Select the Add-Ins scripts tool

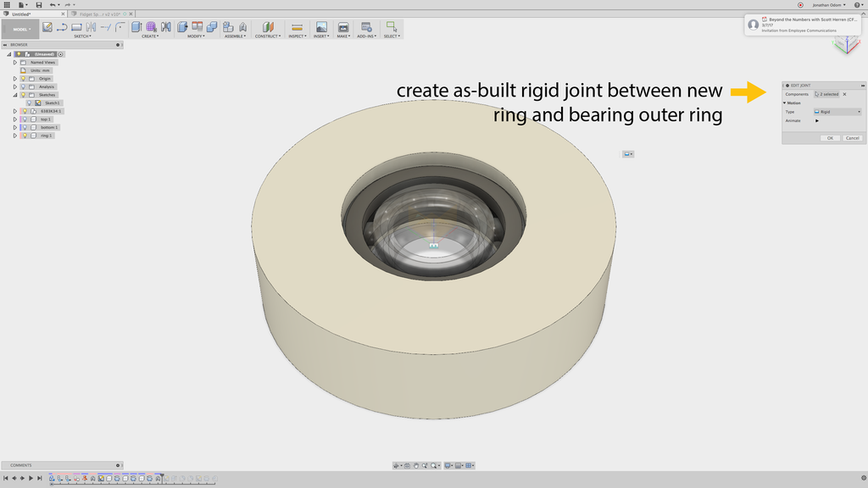coord(366,26)
